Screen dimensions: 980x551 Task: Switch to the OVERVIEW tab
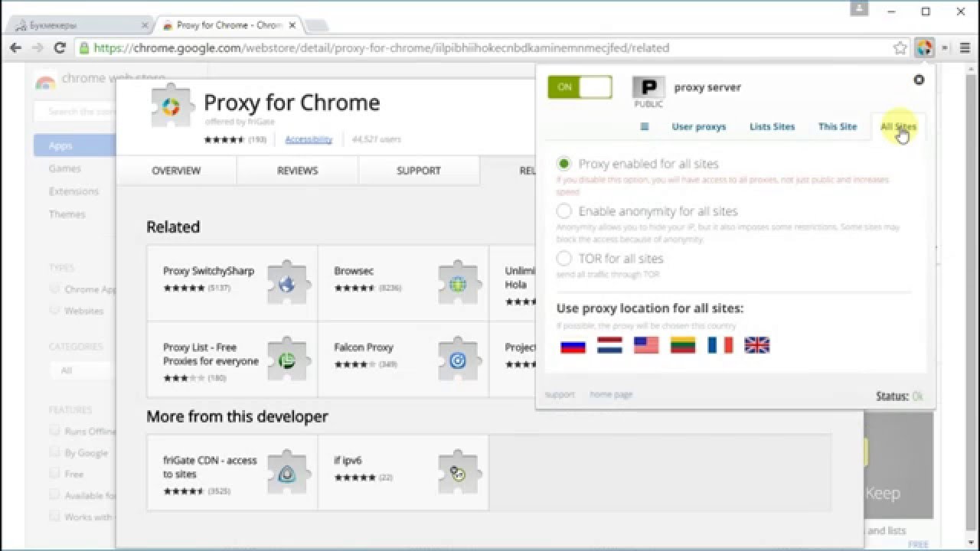click(x=176, y=171)
